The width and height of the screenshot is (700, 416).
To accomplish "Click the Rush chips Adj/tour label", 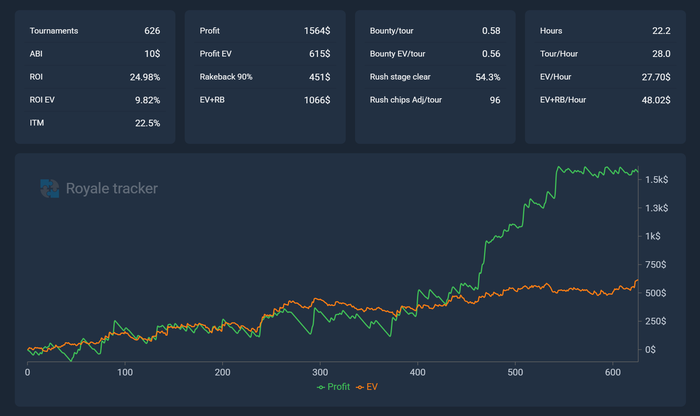I will pyautogui.click(x=409, y=100).
